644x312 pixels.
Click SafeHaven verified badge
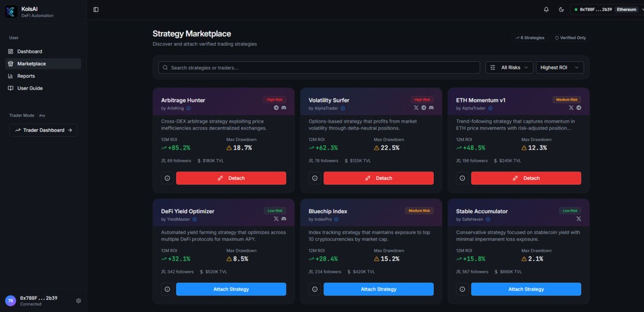click(488, 219)
